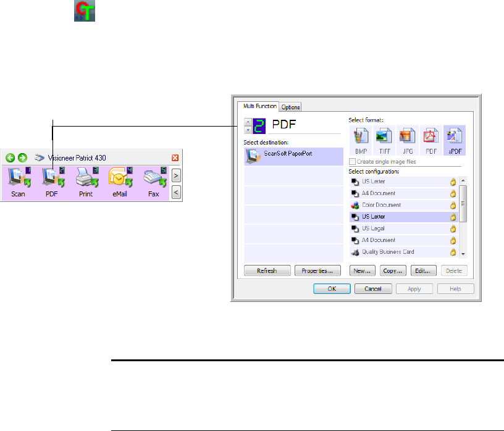The image size is (504, 431).
Task: Switch to the Multi Function tab
Action: (259, 106)
